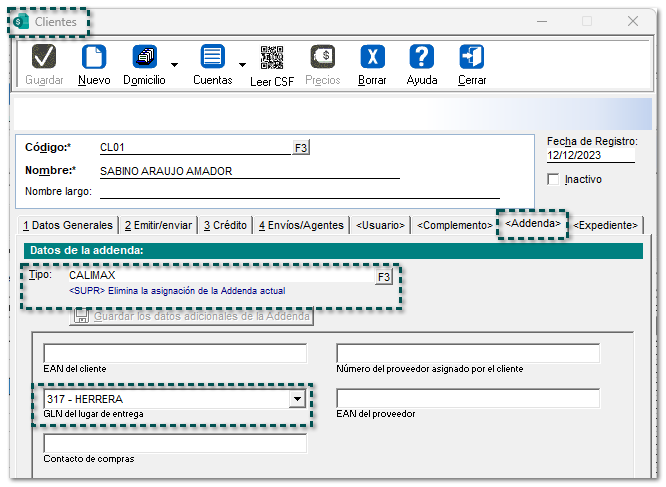Screen dimensions: 666x487
Task: Expand the Domicilio dropdown arrow
Action: [x=175, y=66]
